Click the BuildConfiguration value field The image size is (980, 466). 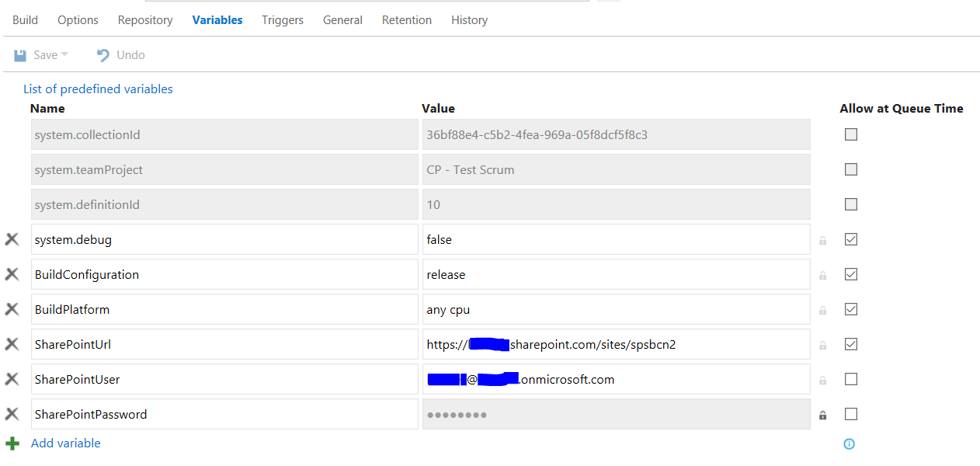pyautogui.click(x=616, y=274)
